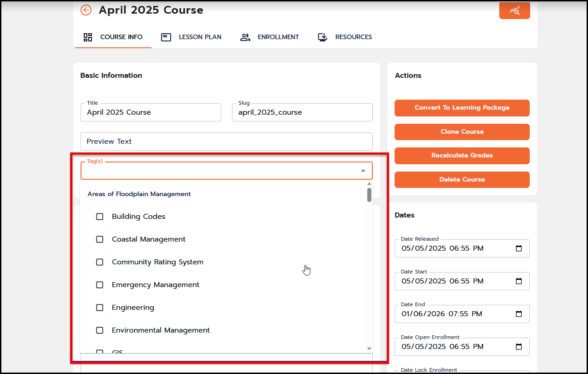The image size is (588, 374).
Task: Click Convert To Learning Package button
Action: pyautogui.click(x=462, y=108)
